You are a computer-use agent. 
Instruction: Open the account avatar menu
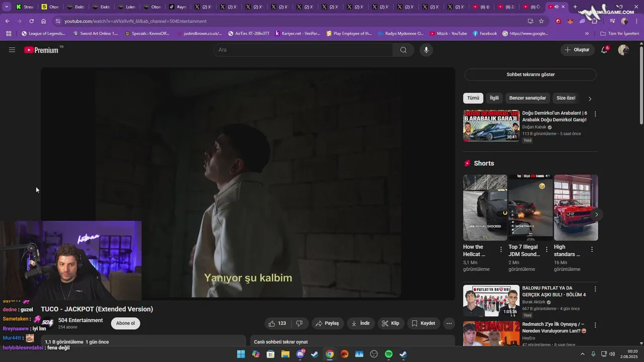(x=623, y=50)
